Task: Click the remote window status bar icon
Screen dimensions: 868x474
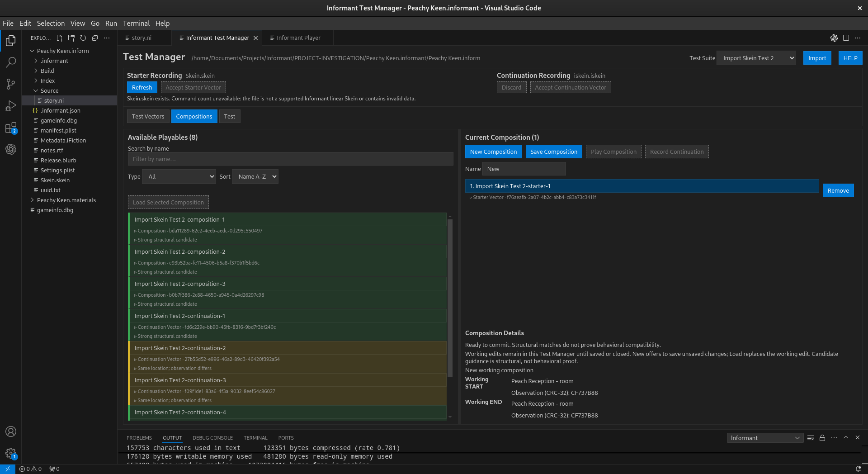Action: (x=8, y=469)
